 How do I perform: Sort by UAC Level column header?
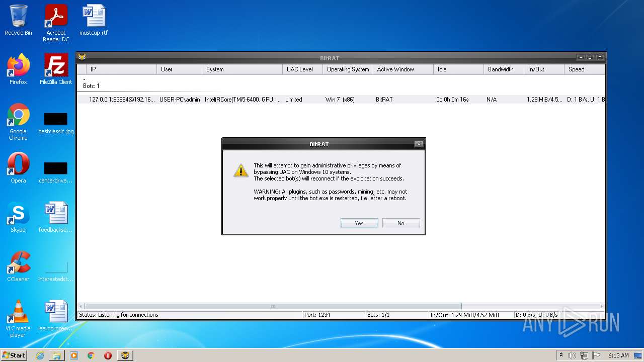[x=303, y=69]
